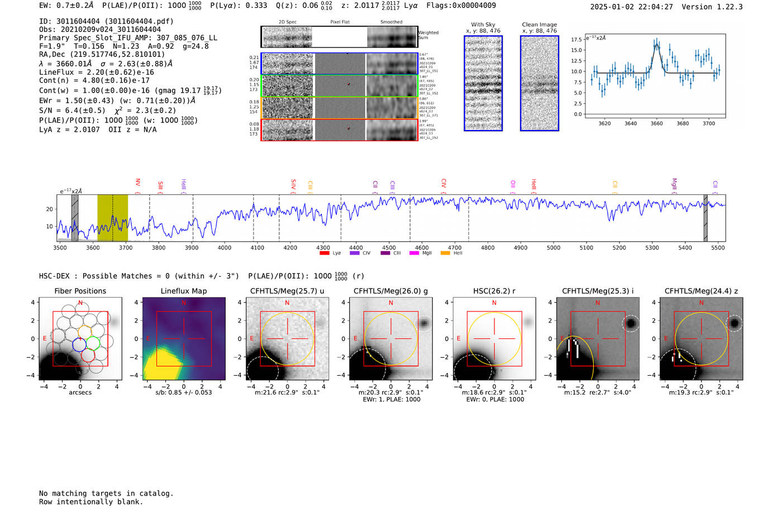782x532 pixels.
Task: Click 'No matching targets in catalog.' text
Action: 106,493
